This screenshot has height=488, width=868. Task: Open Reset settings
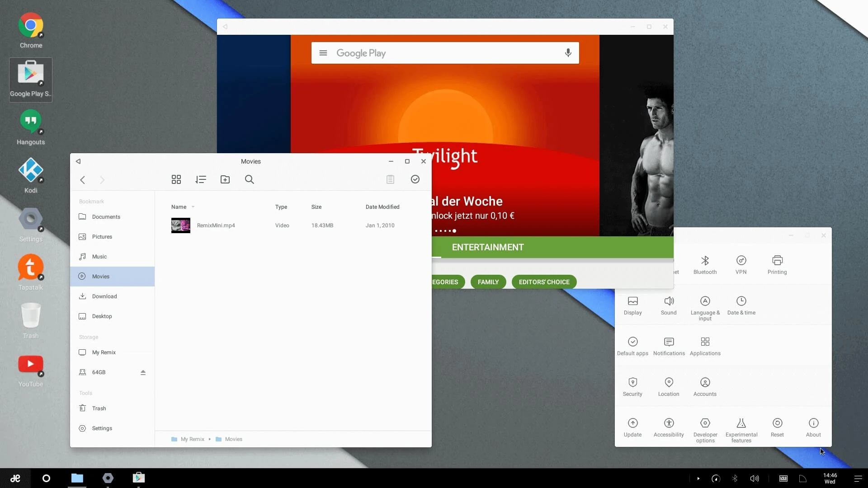pyautogui.click(x=777, y=428)
